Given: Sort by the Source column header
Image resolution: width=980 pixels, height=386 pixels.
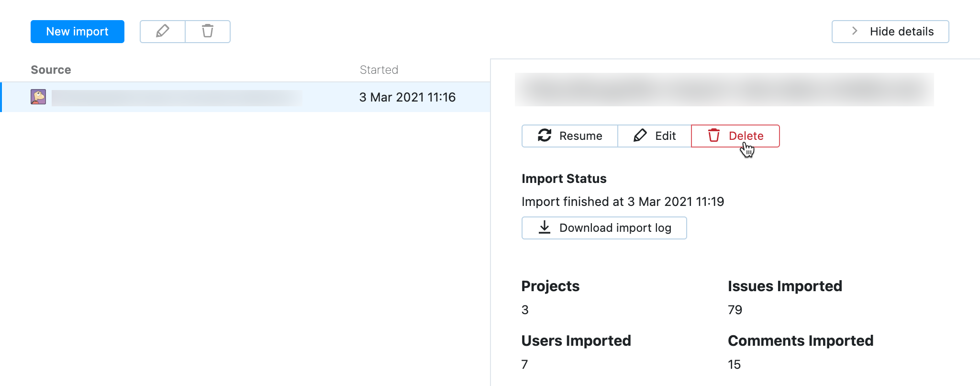Looking at the screenshot, I should (x=51, y=70).
